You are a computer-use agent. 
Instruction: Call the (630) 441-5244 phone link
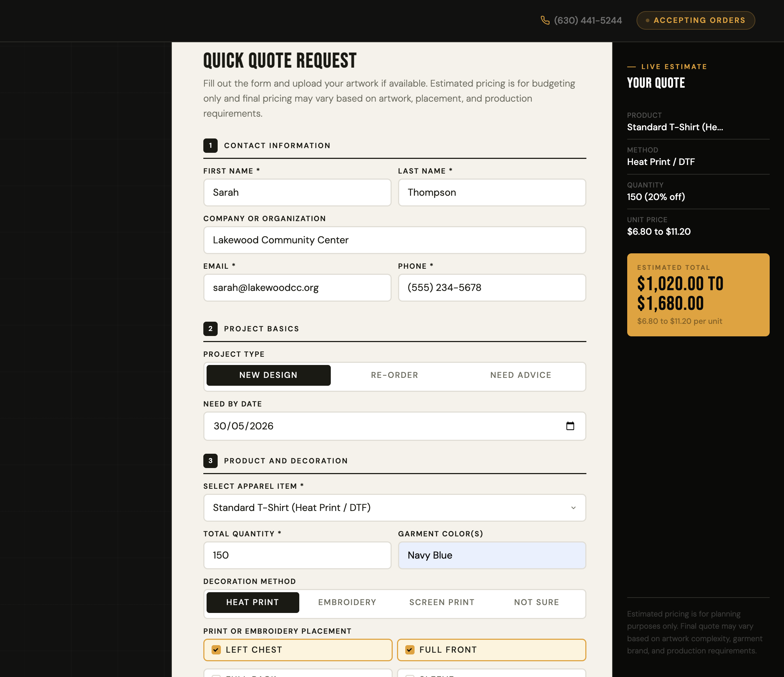tap(587, 20)
